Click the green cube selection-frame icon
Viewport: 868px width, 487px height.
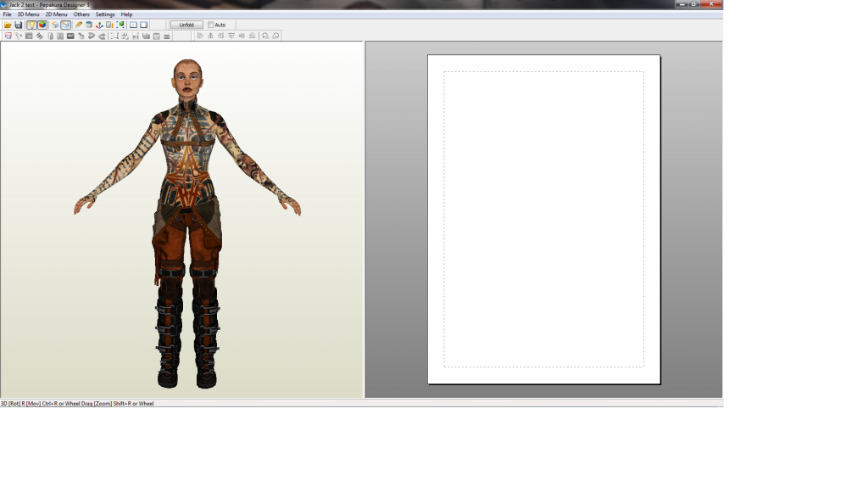point(120,25)
